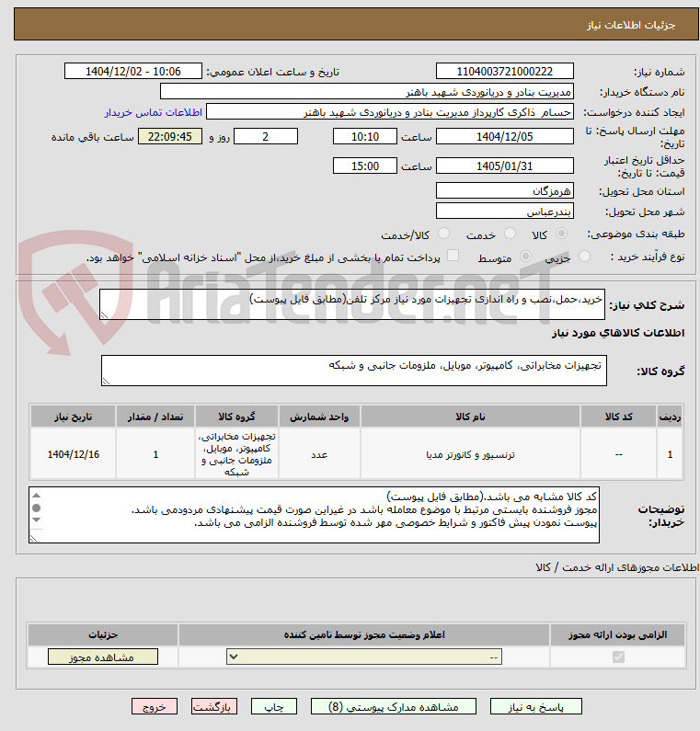Click scroll up arrow in buyer notes

point(37,496)
